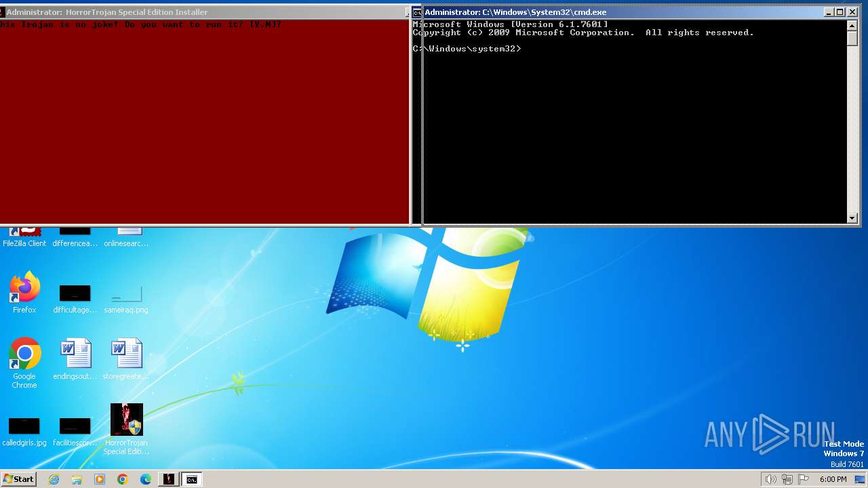The width and height of the screenshot is (868, 488).
Task: Open Chrome from the taskbar
Action: pyautogui.click(x=123, y=479)
